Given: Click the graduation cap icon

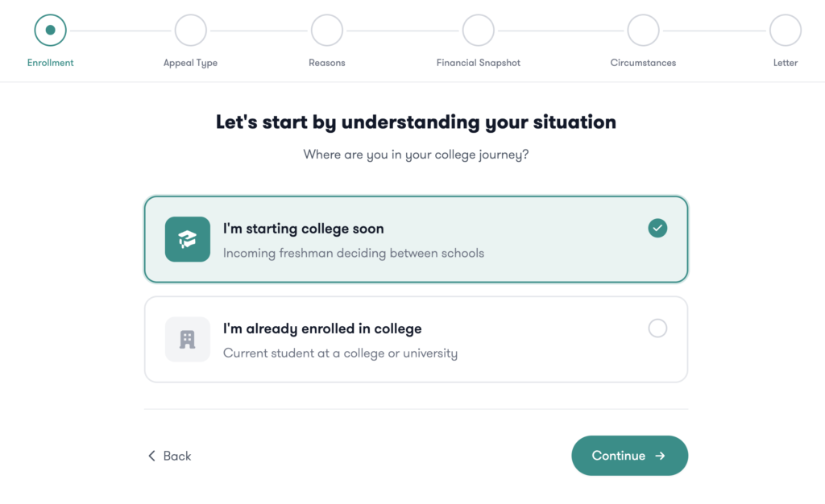Looking at the screenshot, I should [x=187, y=239].
